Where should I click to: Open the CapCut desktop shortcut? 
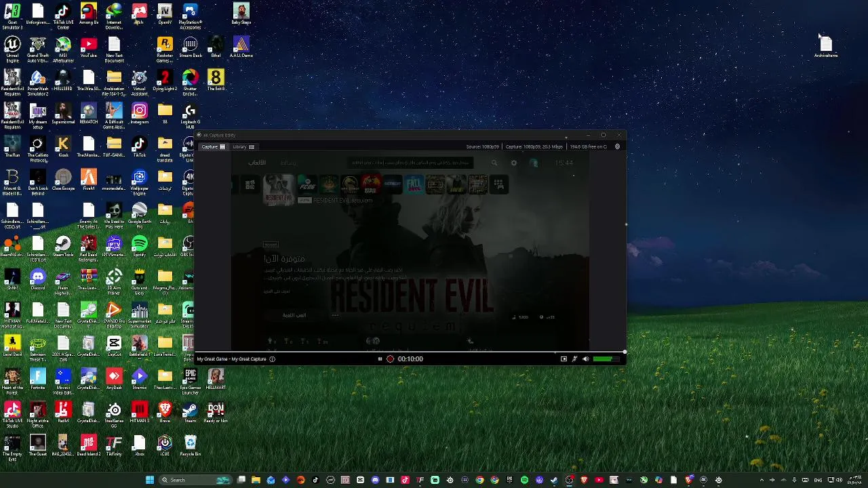coord(114,347)
